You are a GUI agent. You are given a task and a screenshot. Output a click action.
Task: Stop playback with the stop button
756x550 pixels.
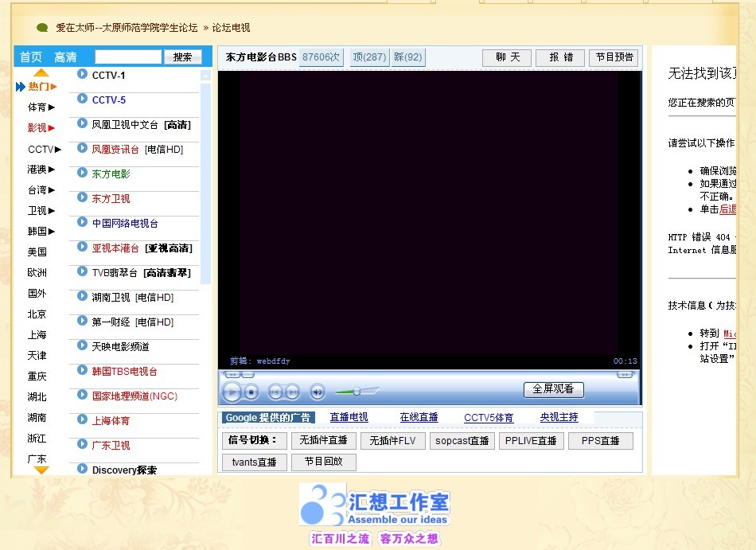point(251,392)
